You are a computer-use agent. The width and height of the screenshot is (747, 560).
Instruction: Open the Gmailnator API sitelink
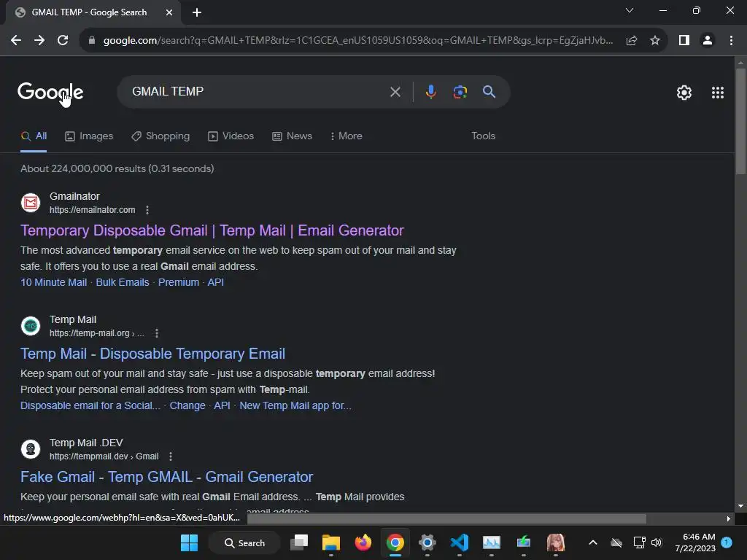tap(215, 282)
